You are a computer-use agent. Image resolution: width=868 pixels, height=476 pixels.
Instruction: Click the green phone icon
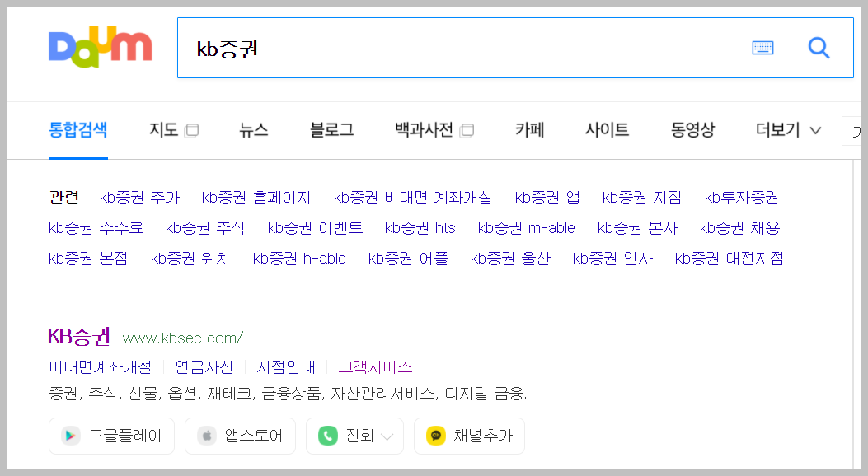point(328,436)
